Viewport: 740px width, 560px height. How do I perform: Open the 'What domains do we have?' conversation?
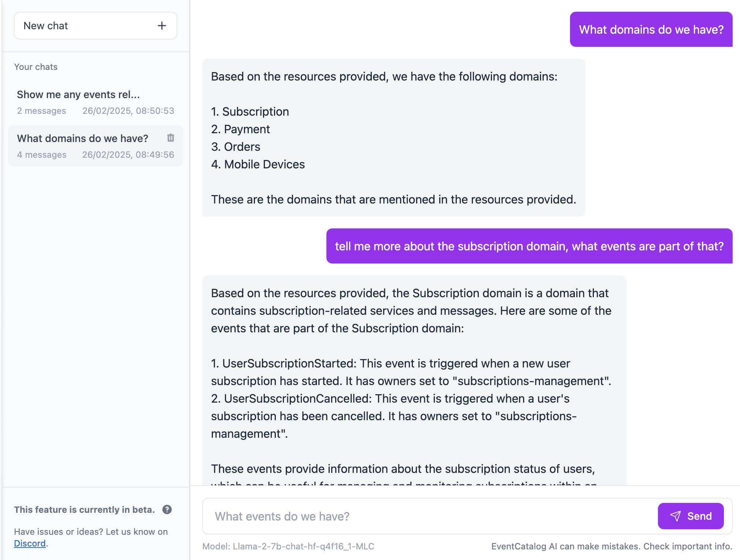click(82, 138)
